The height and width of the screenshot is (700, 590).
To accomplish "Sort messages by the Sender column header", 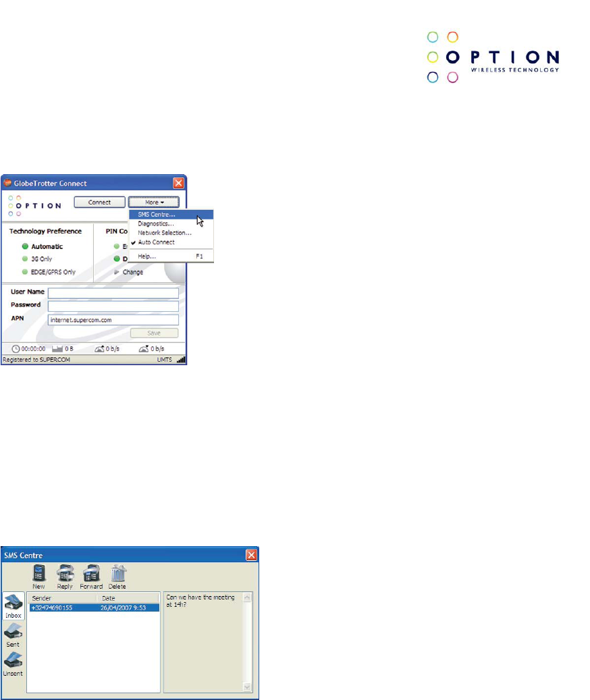I will point(63,598).
